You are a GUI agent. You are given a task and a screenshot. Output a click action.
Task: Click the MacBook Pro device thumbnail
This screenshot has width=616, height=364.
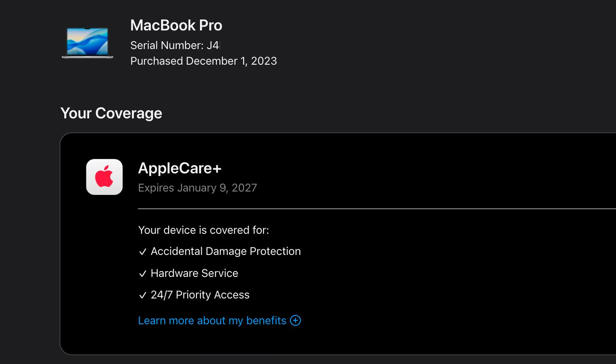pyautogui.click(x=88, y=42)
